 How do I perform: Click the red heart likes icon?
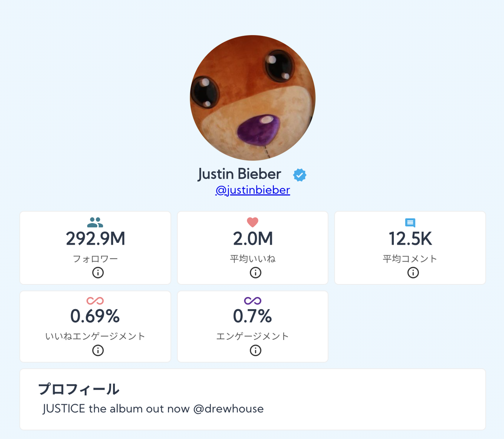252,222
